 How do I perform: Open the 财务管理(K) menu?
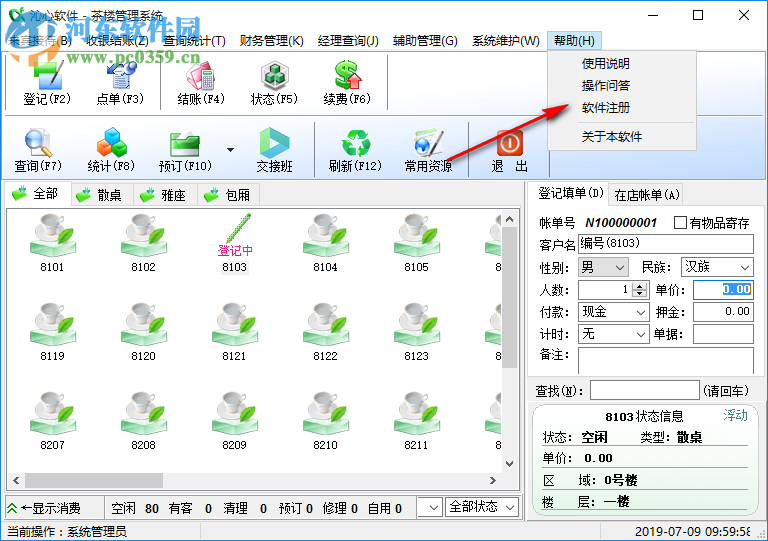(x=271, y=41)
